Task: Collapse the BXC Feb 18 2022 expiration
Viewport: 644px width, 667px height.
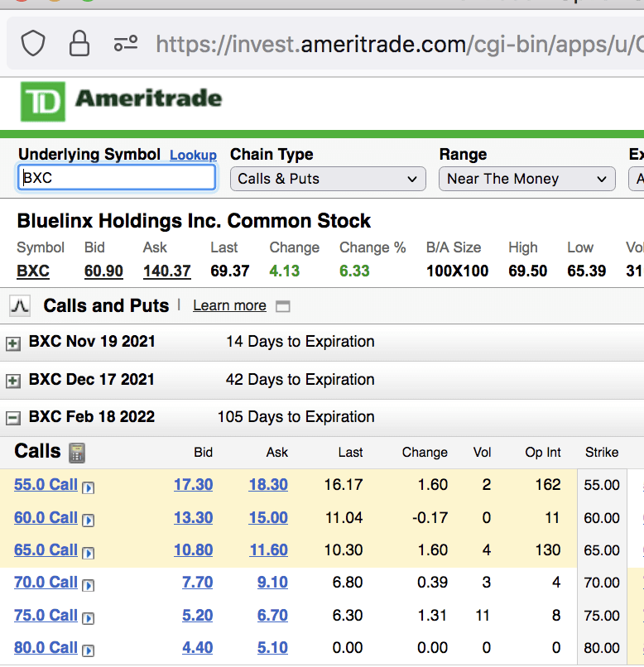Action: [x=13, y=418]
